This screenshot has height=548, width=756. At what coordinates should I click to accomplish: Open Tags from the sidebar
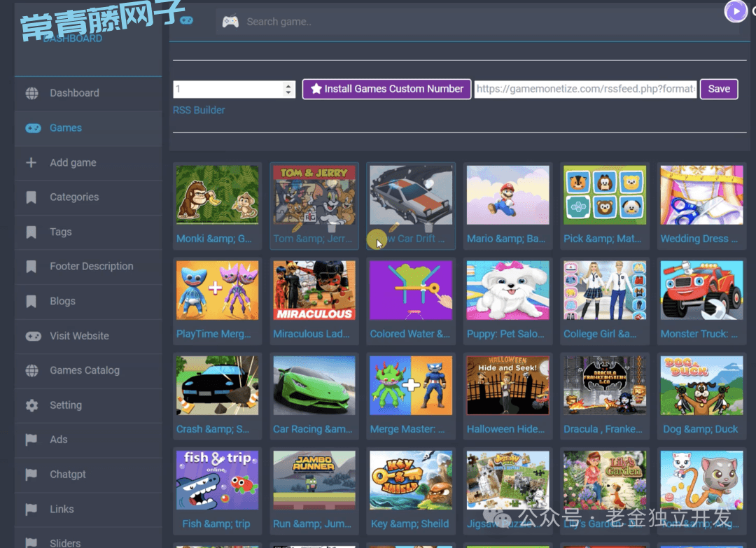coord(88,232)
